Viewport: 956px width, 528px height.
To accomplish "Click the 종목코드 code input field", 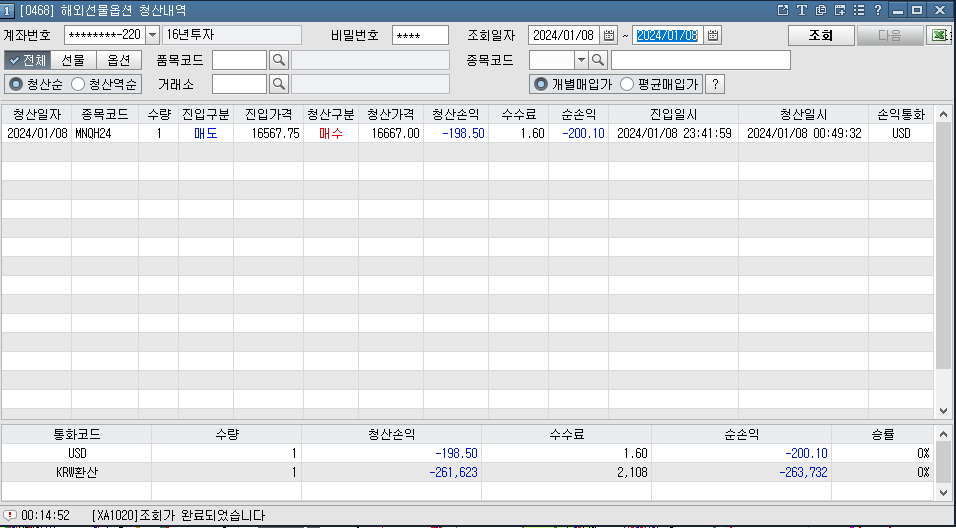I will [x=552, y=60].
